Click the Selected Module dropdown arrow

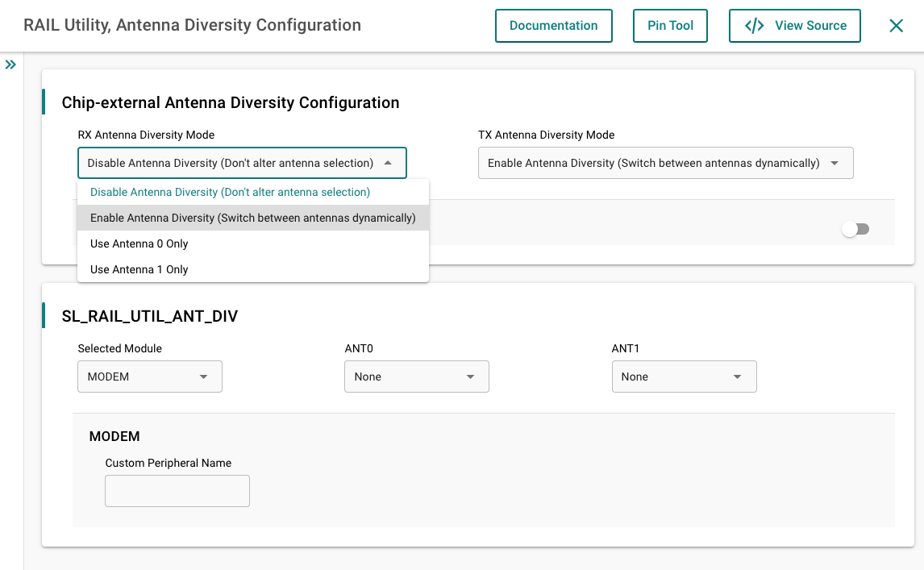point(204,377)
